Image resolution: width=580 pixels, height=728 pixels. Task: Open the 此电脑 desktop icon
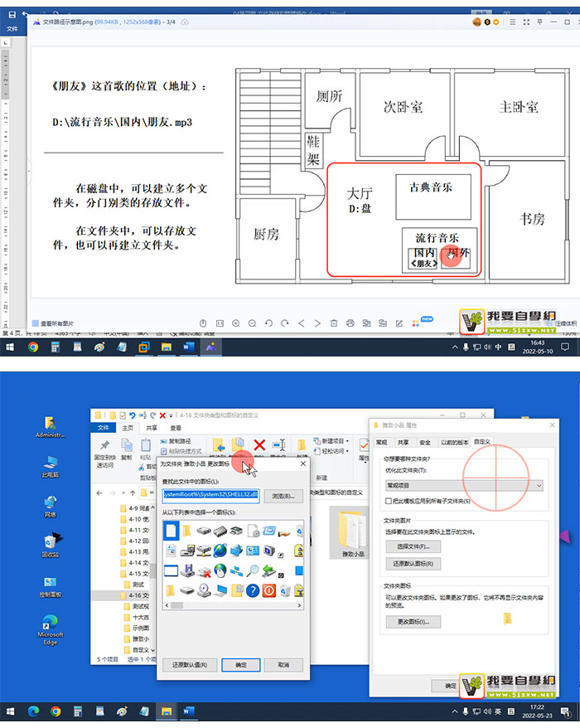point(50,466)
